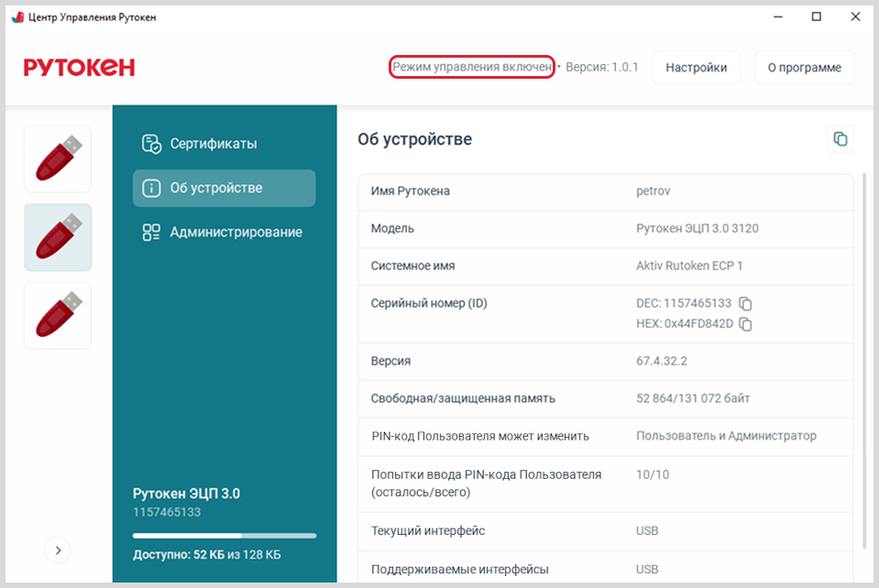This screenshot has height=588, width=879.
Task: Click the 'Об устройстве' page heading
Action: 415,139
